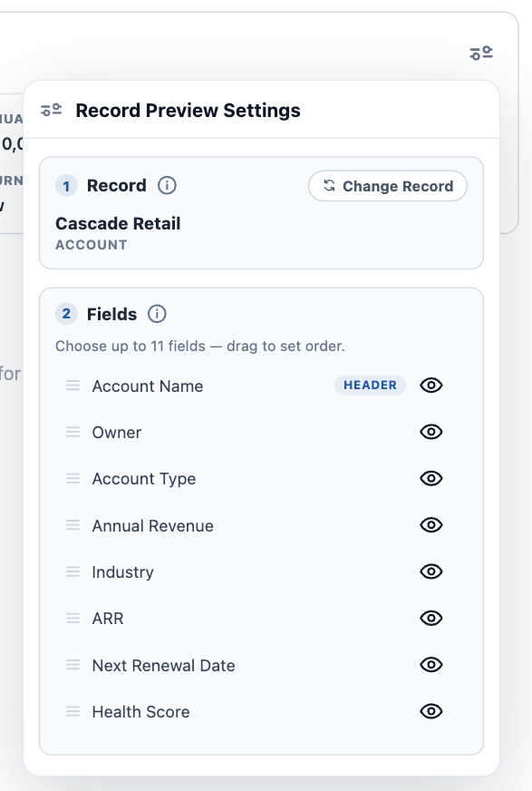Viewport: 532px width, 791px height.
Task: Toggle the Health Score eye icon
Action: 431,711
